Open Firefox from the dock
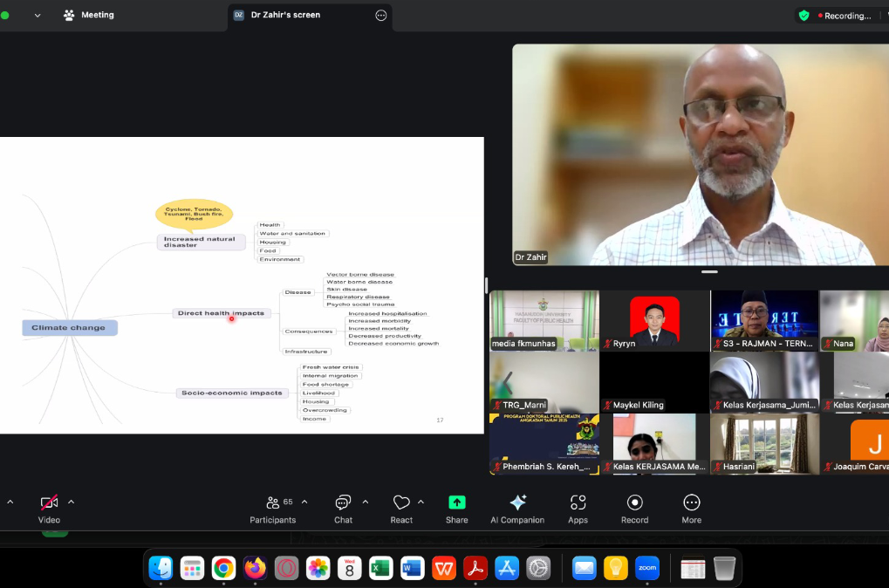Screen dimensions: 889x588 (255, 569)
